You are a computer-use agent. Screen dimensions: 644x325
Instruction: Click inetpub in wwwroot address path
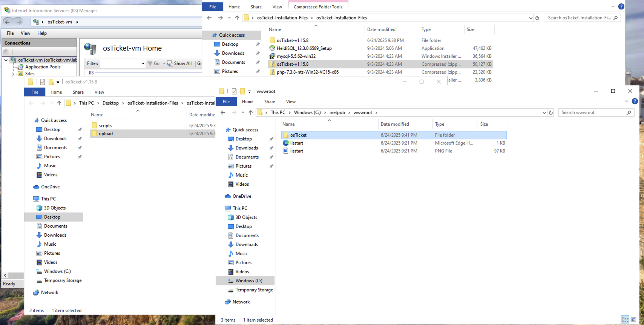[337, 112]
